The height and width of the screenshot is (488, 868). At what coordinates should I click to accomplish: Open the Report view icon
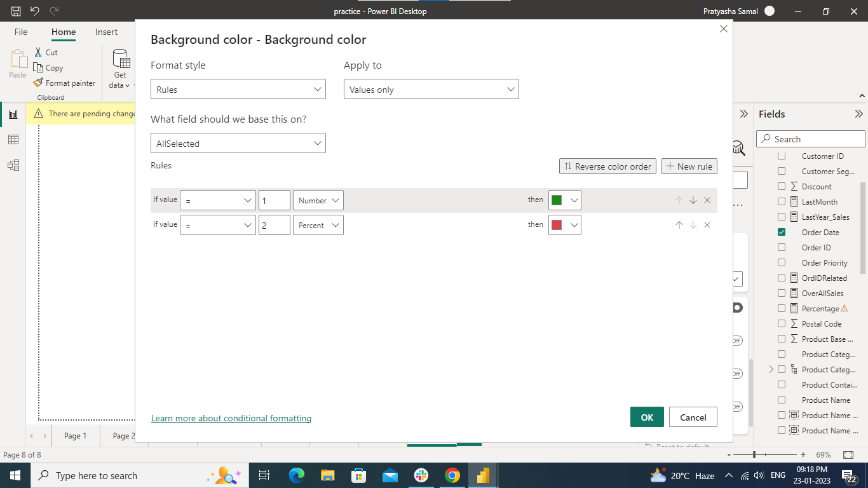[x=13, y=114]
